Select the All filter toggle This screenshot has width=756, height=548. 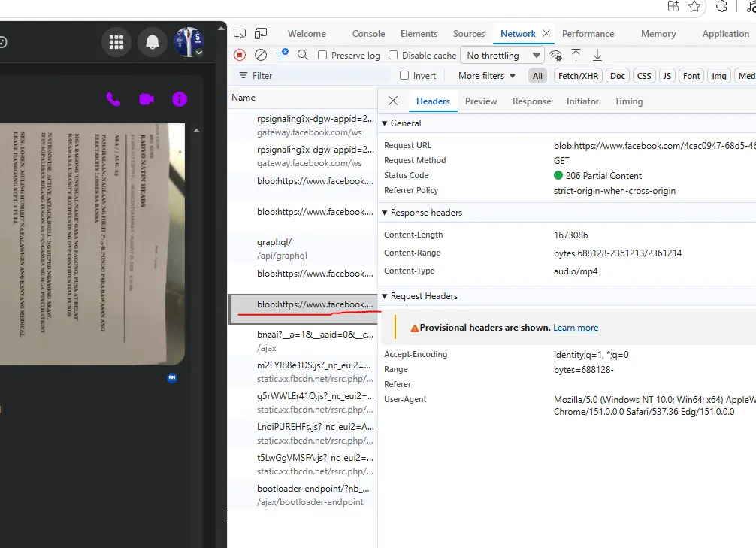point(537,76)
